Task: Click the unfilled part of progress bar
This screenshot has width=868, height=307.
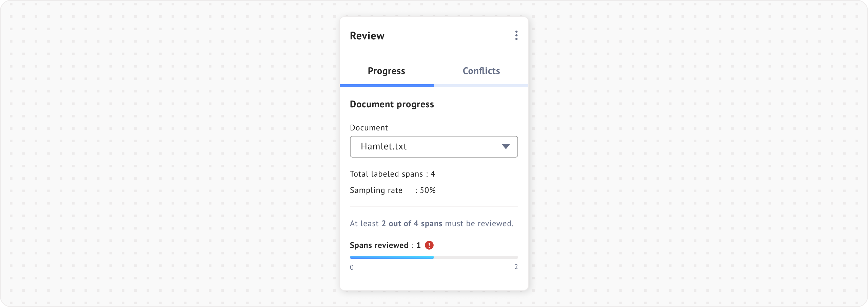Action: point(476,257)
